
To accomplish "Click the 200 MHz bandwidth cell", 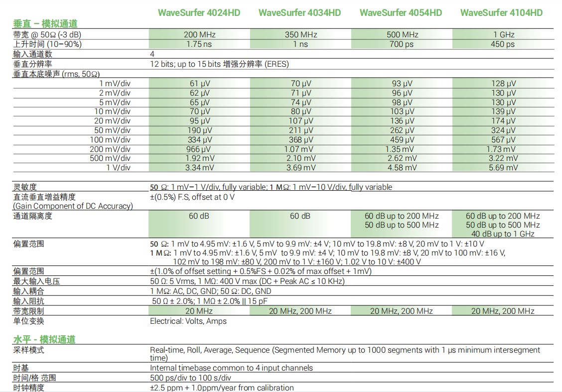I will 200,35.
